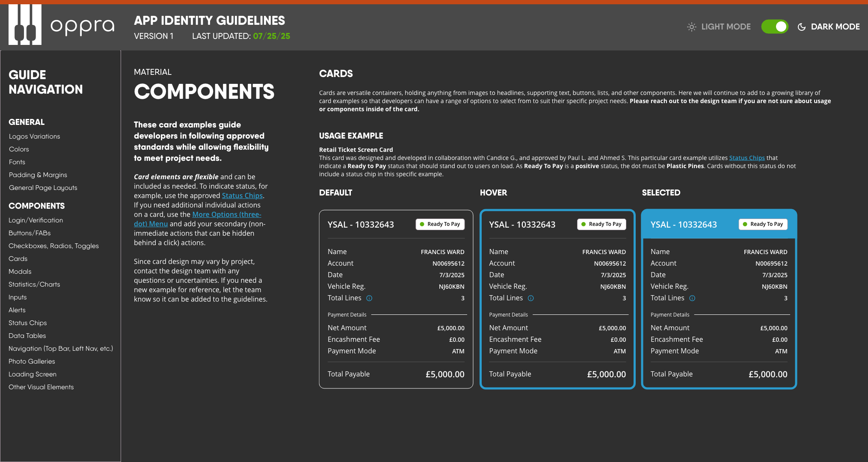868x462 pixels.
Task: Click Total Lines info icon on Hover card
Action: pos(530,298)
